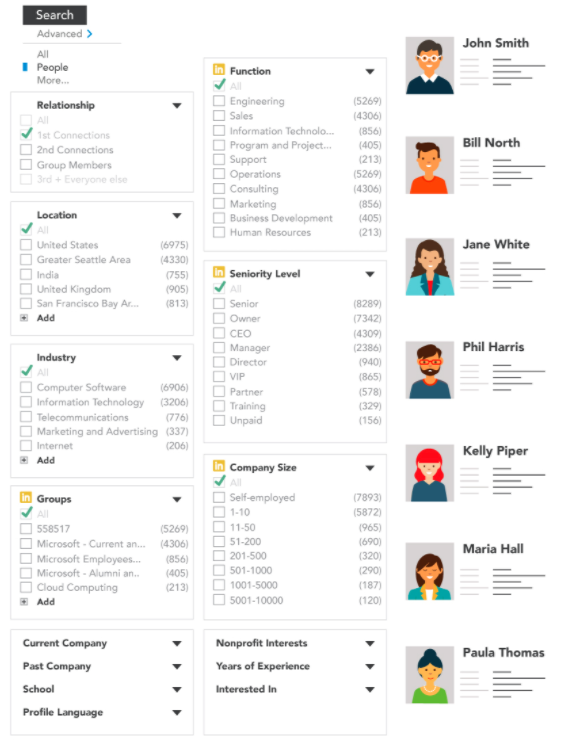This screenshot has height=743, width=581.
Task: Check the Cloud Computing group checkbox
Action: 26,588
